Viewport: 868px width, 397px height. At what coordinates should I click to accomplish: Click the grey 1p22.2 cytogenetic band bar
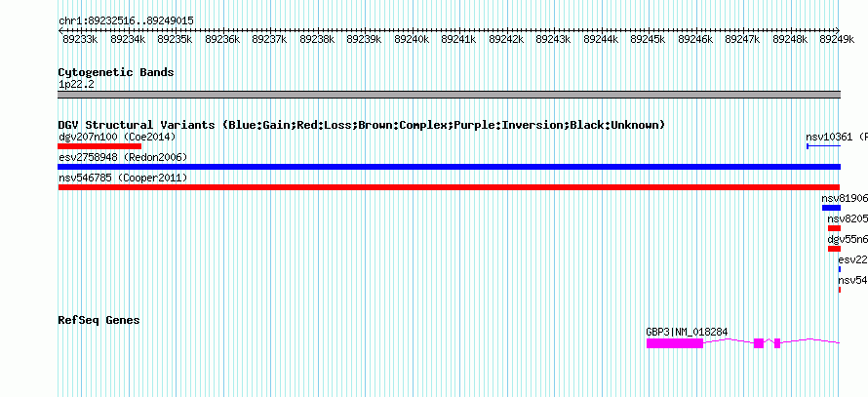[x=449, y=95]
